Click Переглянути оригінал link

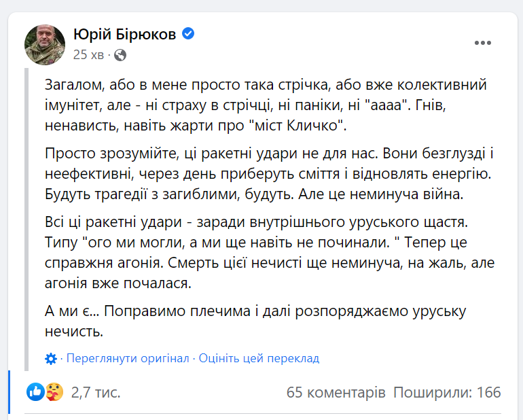(x=128, y=358)
